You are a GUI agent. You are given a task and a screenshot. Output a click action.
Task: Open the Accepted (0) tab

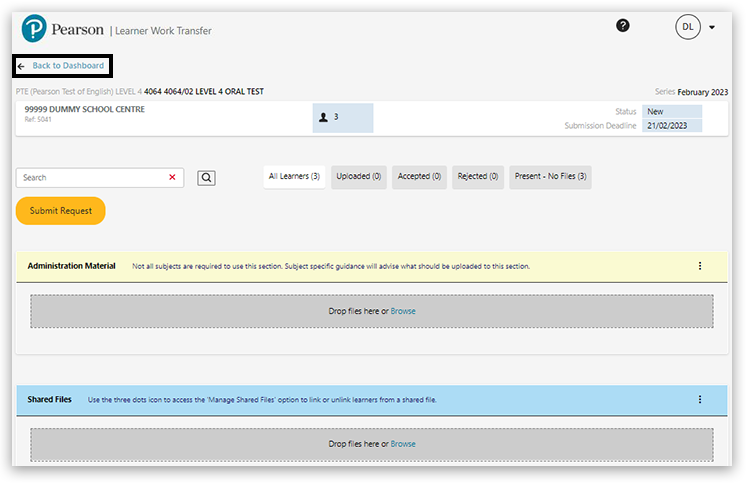[x=420, y=177]
